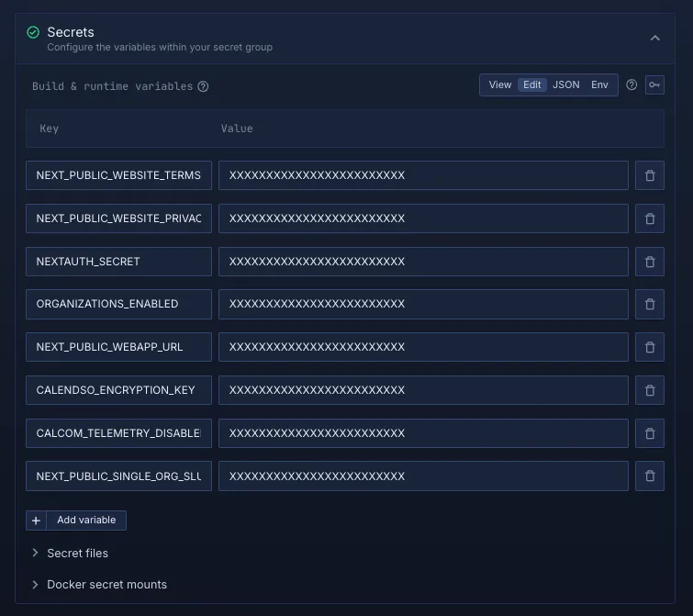Trash the CALENDSO_ENCRYPTION_KEY variable
This screenshot has height=616, width=693.
click(649, 390)
